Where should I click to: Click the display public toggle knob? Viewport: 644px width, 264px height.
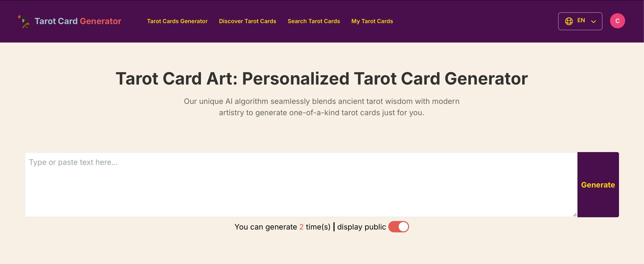pos(403,226)
